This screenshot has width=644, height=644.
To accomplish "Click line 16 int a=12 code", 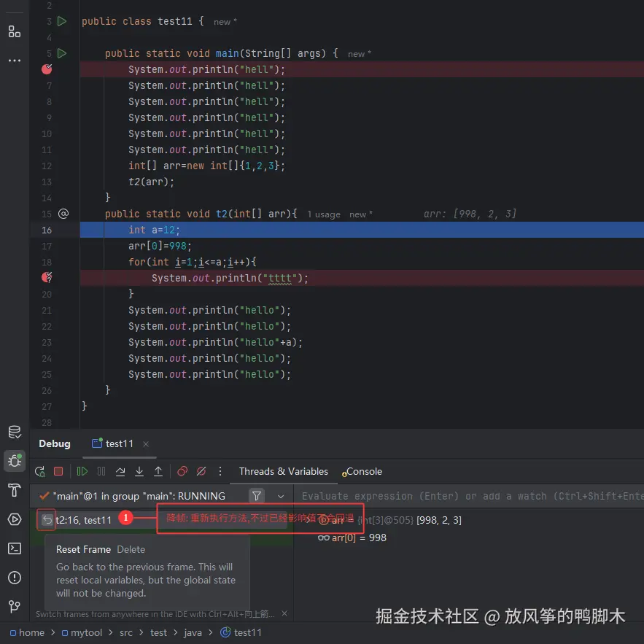I will (x=154, y=230).
